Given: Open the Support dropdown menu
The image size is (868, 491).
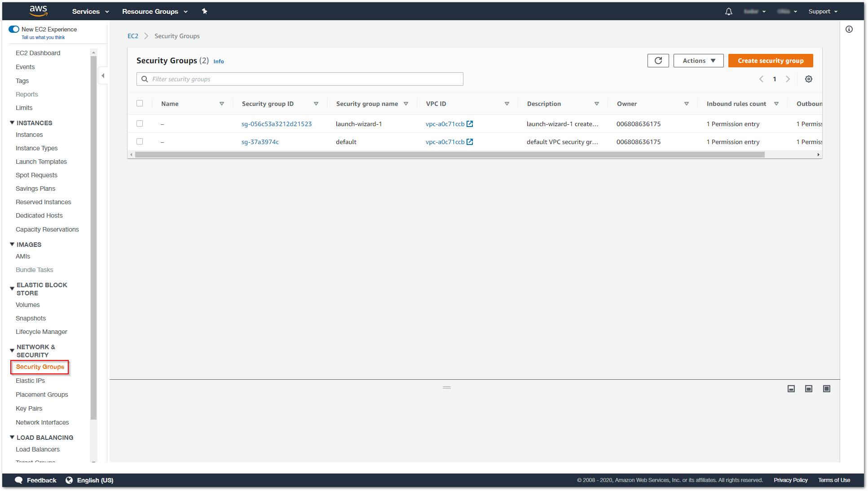Looking at the screenshot, I should pos(823,12).
